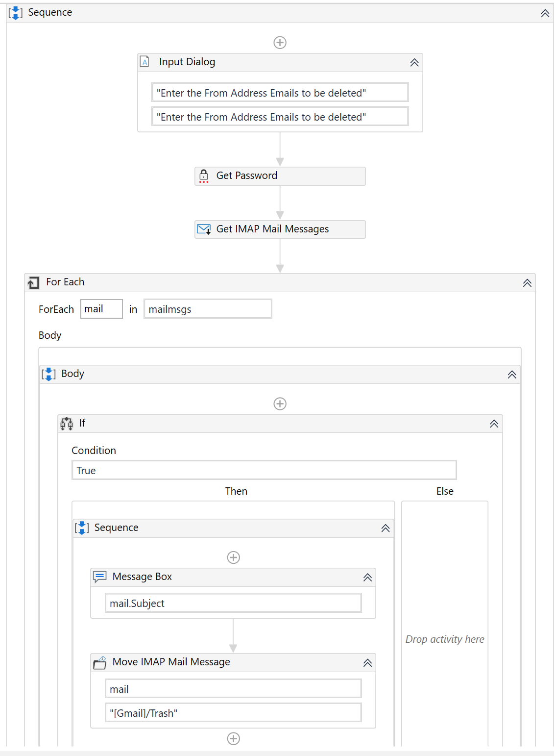This screenshot has height=756, width=554.
Task: Click the Message Box speech bubble icon
Action: tap(100, 577)
